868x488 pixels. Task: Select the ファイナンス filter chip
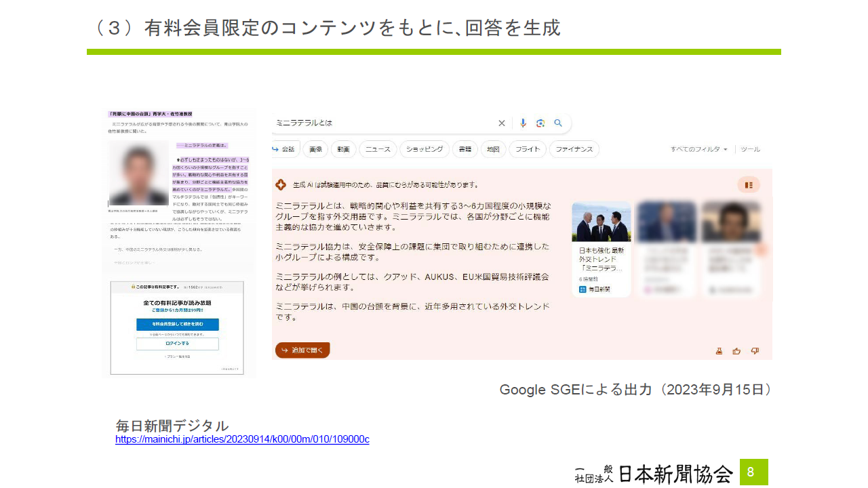click(574, 149)
